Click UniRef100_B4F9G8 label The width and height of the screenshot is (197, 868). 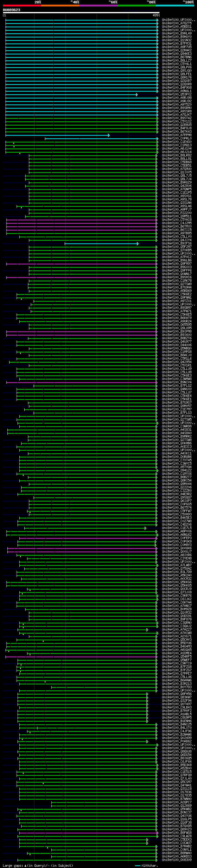(177, 88)
